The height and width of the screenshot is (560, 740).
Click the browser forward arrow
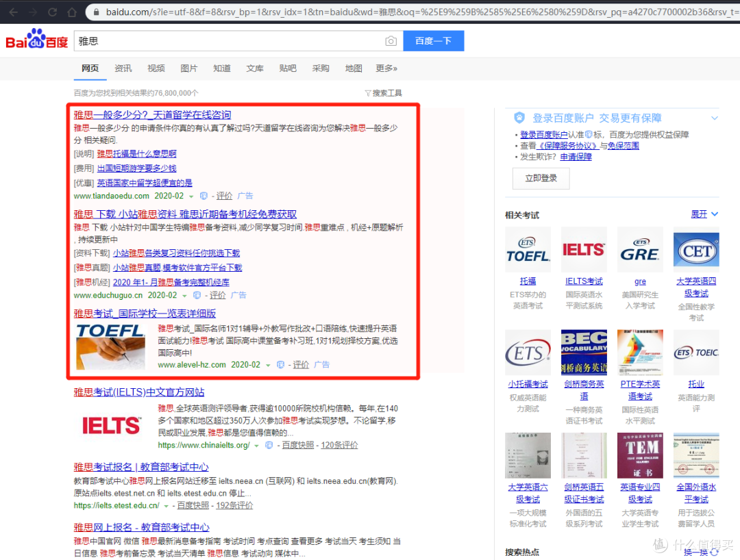(x=33, y=12)
